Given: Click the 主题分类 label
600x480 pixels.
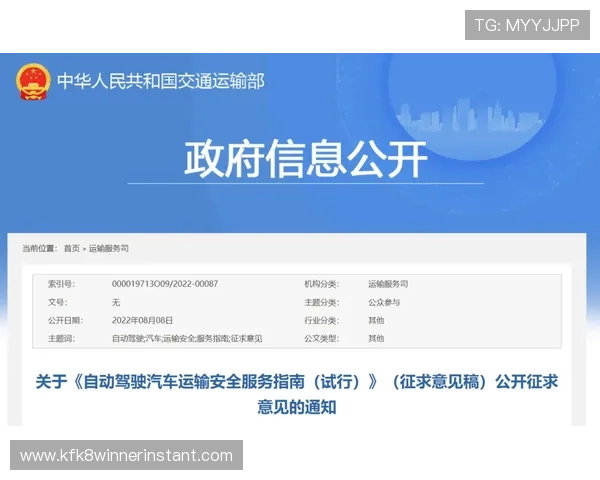Looking at the screenshot, I should click(322, 302).
